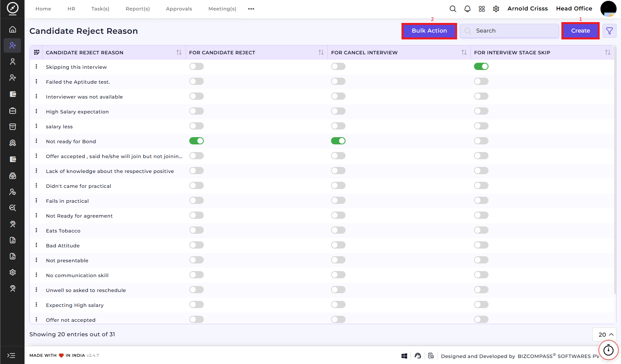Viewport: 621px width, 364px height.
Task: Click the filter funnel icon
Action: pyautogui.click(x=609, y=31)
